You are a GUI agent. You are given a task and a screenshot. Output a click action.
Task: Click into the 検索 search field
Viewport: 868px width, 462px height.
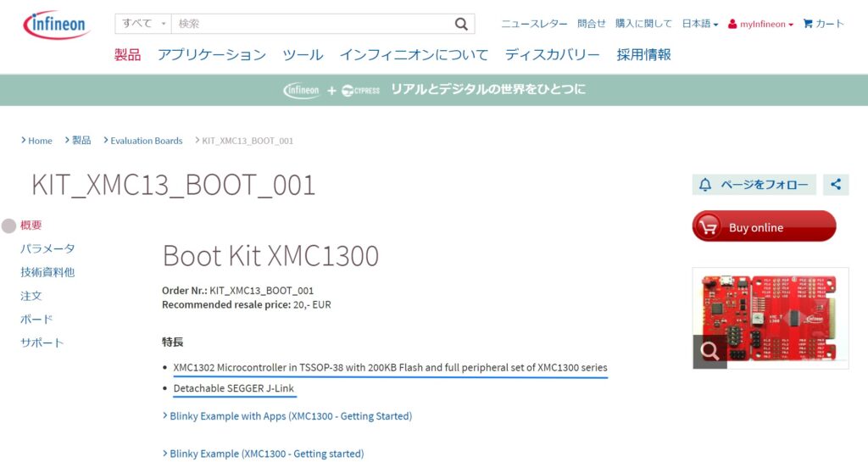click(x=313, y=24)
